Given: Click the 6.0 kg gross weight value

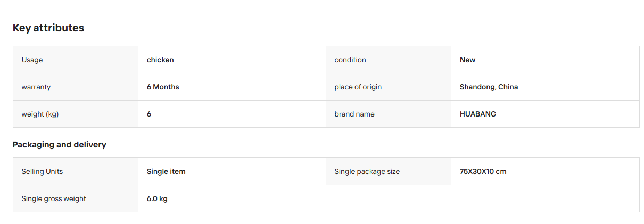Looking at the screenshot, I should pyautogui.click(x=157, y=198).
